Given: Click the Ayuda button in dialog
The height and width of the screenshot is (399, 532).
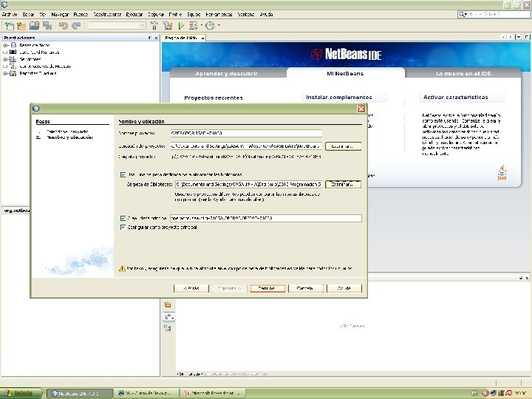Looking at the screenshot, I should (x=344, y=288).
